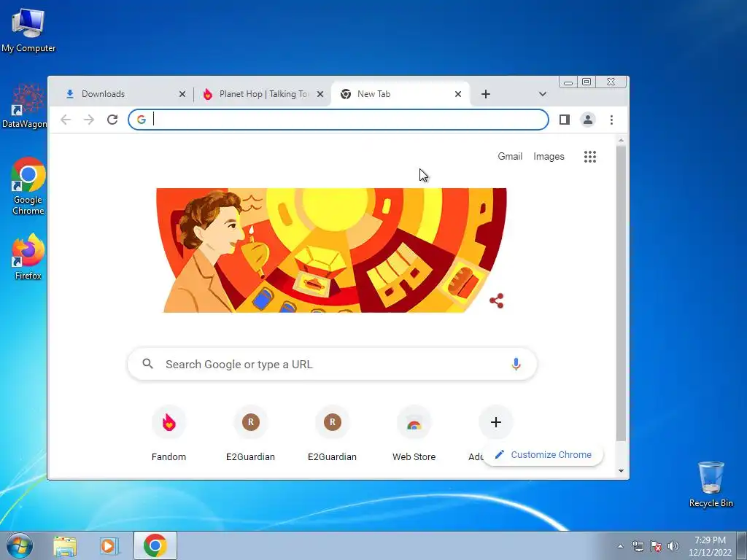The width and height of the screenshot is (747, 560).
Task: Select My Computer desktop icon
Action: click(x=28, y=29)
